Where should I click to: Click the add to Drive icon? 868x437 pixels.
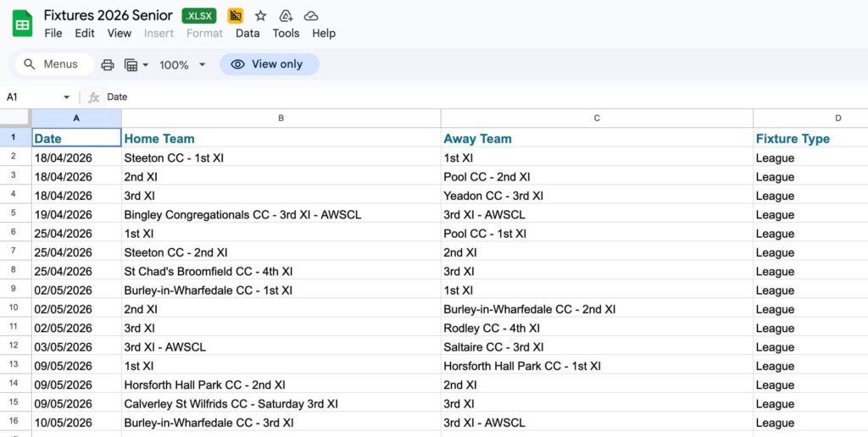tap(286, 16)
